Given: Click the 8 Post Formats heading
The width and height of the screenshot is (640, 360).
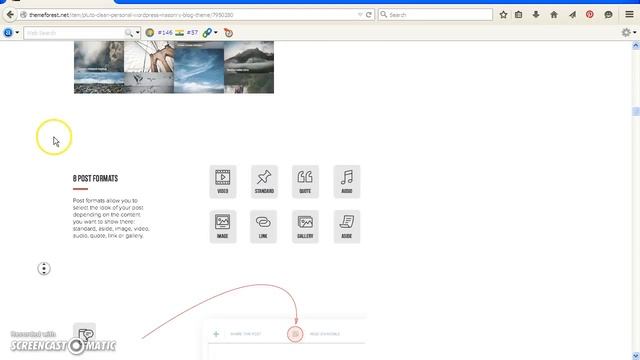Looking at the screenshot, I should tap(96, 178).
